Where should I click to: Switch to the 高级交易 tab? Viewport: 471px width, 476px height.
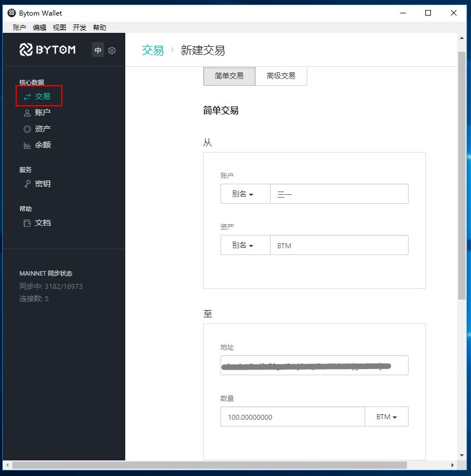[x=281, y=76]
